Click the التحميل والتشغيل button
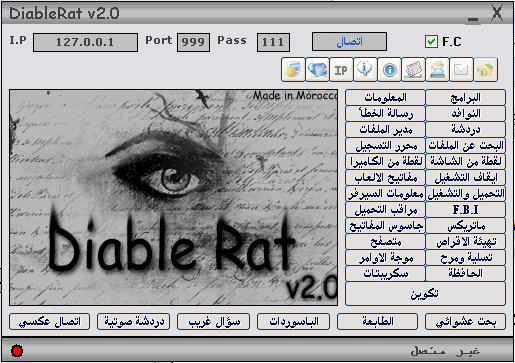Viewport: 515px width, 363px height. pos(466,193)
